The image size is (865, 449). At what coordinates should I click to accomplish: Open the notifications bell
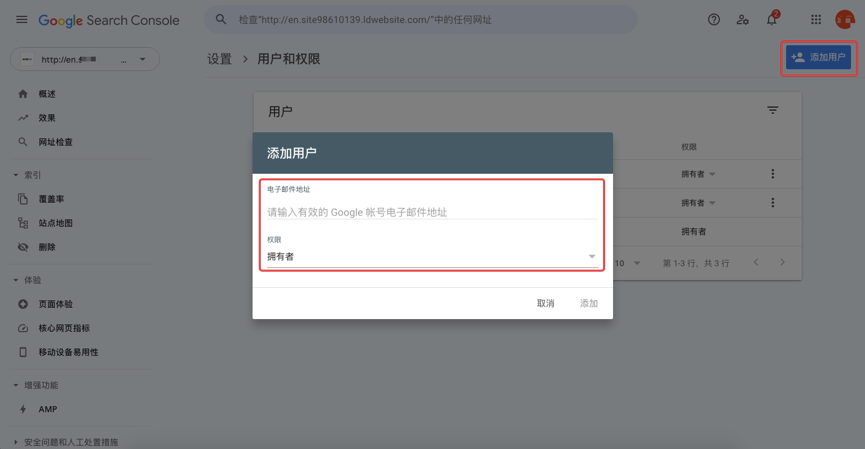pyautogui.click(x=772, y=20)
